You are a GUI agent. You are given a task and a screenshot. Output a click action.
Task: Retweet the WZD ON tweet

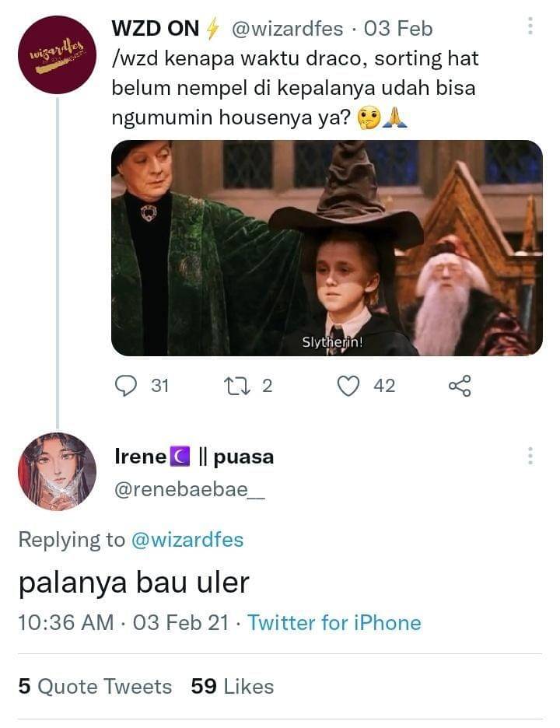[x=234, y=386]
